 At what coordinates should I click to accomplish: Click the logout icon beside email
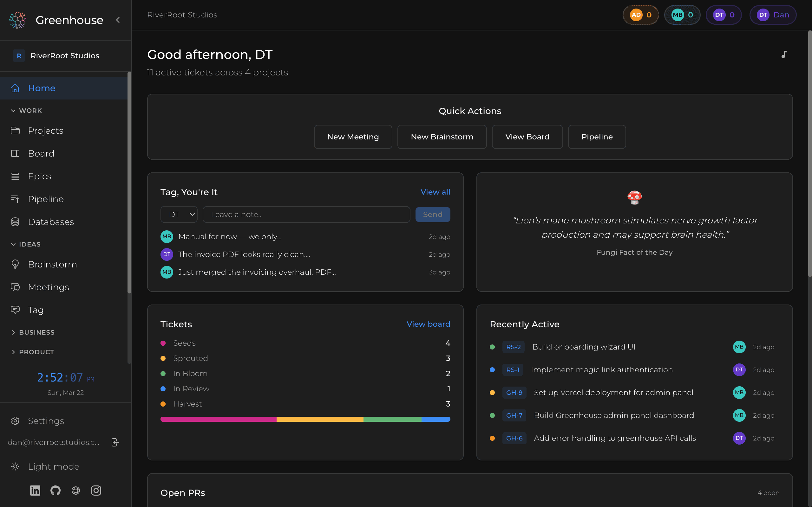click(x=115, y=442)
